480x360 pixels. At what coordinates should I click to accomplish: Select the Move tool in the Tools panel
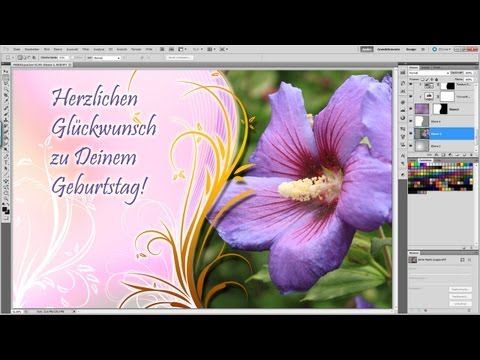click(6, 71)
